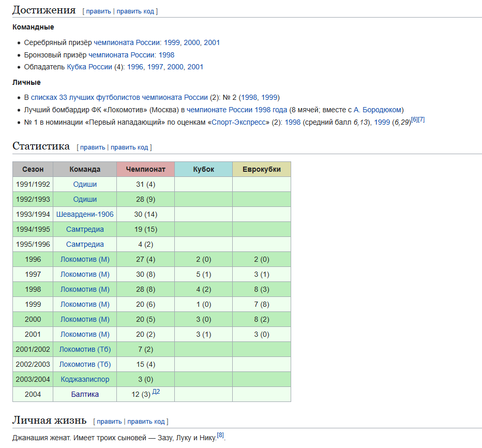This screenshot has width=482, height=448.
Task: Click the '7 (8)' Еврокубки cell
Action: (x=262, y=304)
